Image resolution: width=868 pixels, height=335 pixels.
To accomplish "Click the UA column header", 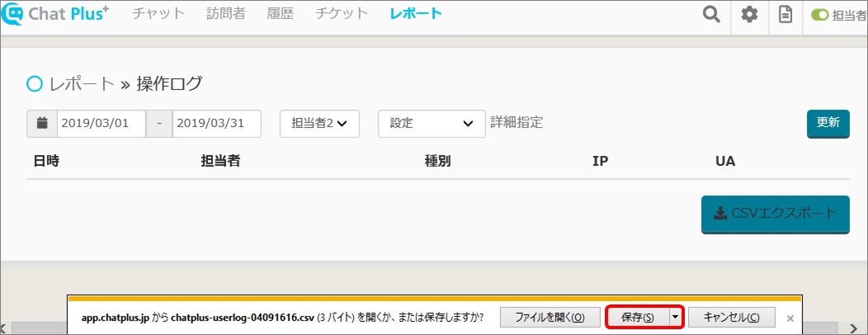I will pyautogui.click(x=725, y=162).
